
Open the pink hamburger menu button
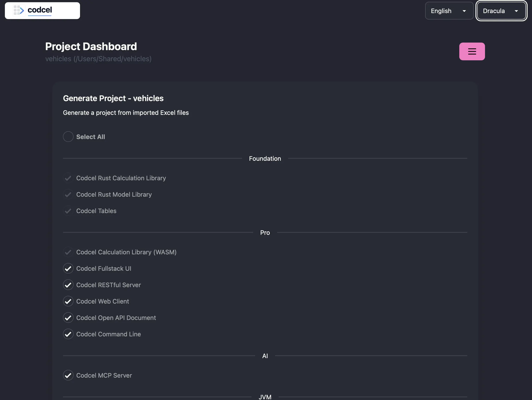[x=472, y=51]
